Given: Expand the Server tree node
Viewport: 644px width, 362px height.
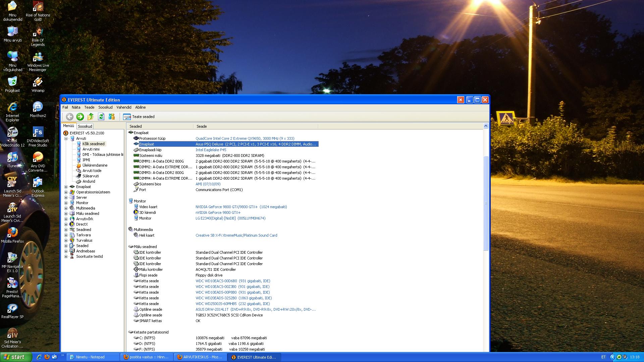Looking at the screenshot, I should point(66,197).
